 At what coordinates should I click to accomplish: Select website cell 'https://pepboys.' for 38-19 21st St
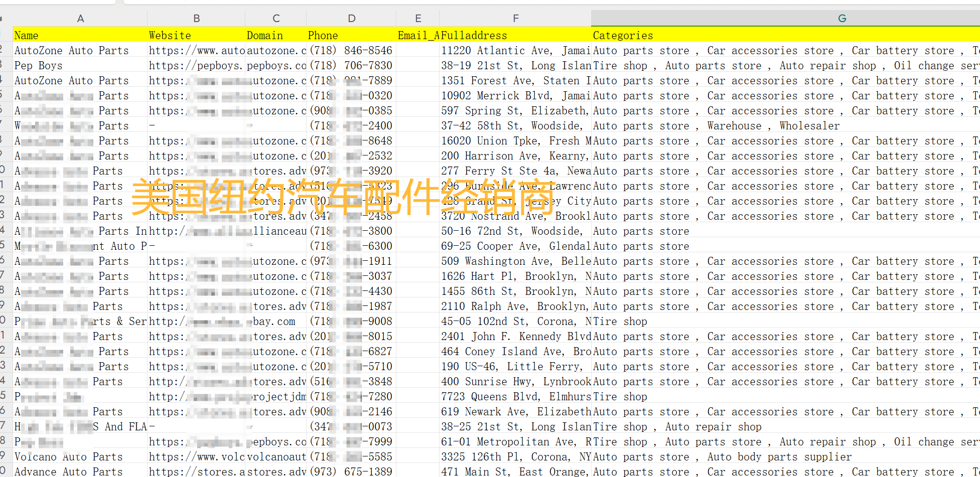pyautogui.click(x=196, y=66)
